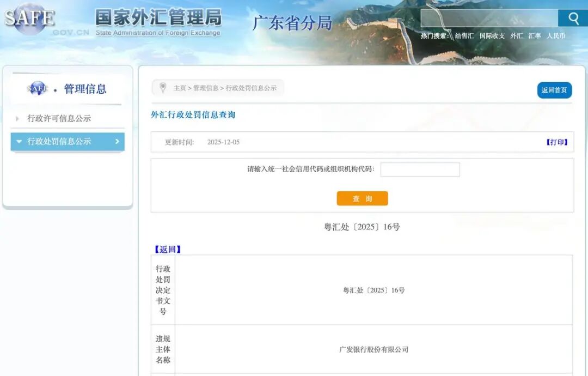Click the magnifier search icon in header
This screenshot has width=588, height=376.
pos(573,19)
